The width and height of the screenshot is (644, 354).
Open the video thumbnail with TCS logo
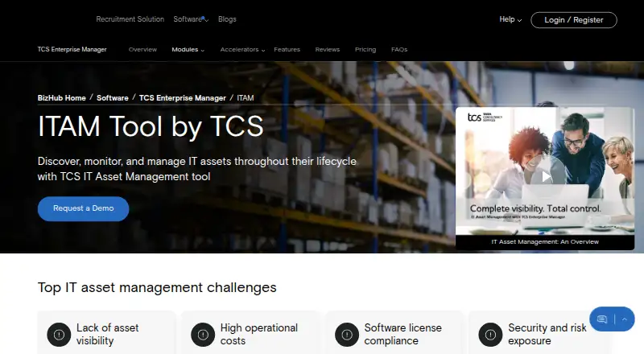pyautogui.click(x=545, y=171)
